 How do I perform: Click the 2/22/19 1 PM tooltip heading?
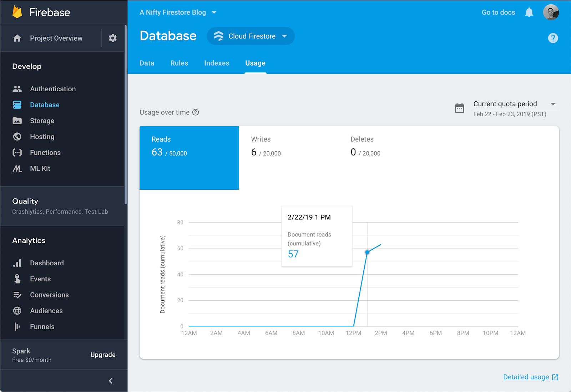[x=309, y=217]
